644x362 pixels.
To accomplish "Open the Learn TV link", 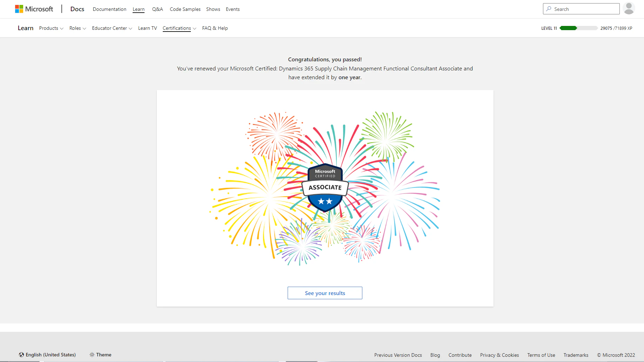I will click(148, 28).
